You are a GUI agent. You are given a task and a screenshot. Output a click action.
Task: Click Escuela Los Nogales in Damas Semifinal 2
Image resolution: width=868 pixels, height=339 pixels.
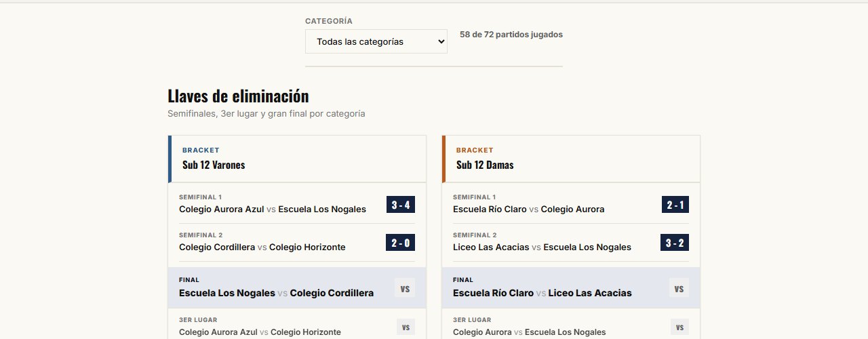click(x=587, y=247)
